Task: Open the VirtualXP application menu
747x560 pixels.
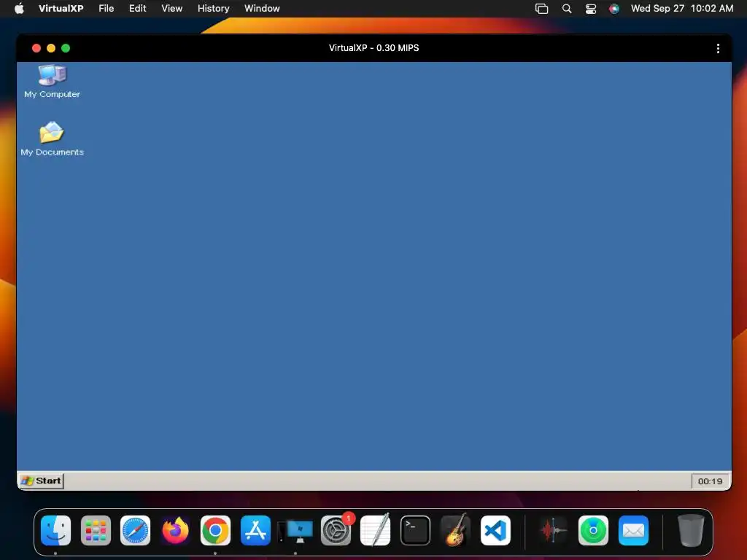Action: point(61,8)
